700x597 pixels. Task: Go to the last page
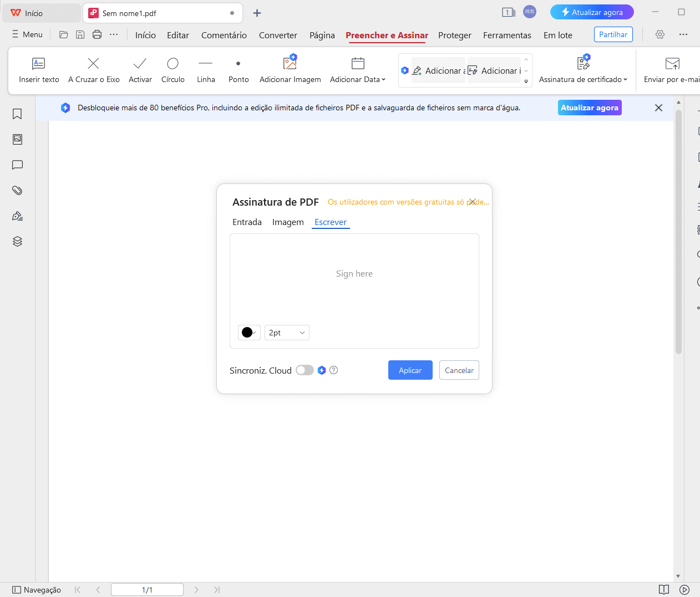(217, 590)
